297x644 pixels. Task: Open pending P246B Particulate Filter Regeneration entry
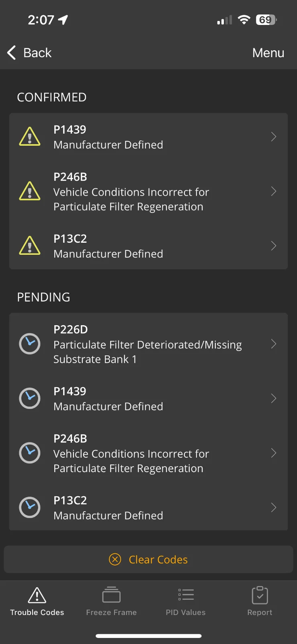tap(131, 453)
